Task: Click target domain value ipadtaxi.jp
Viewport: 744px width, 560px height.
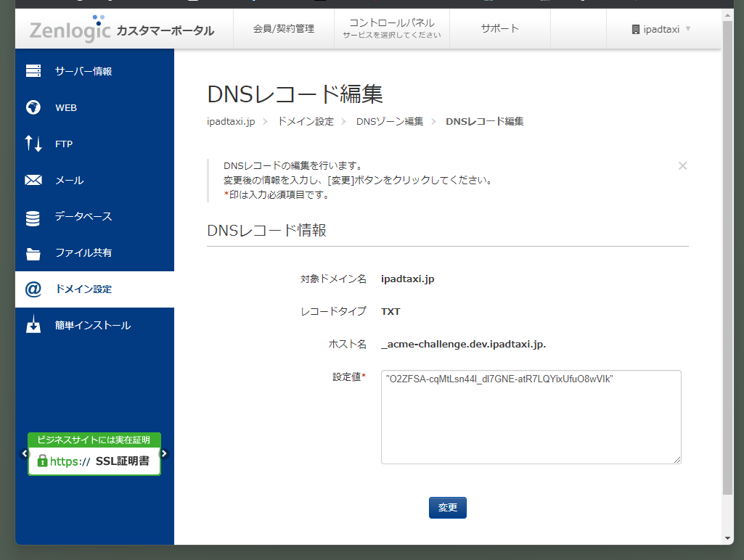Action: pos(408,279)
